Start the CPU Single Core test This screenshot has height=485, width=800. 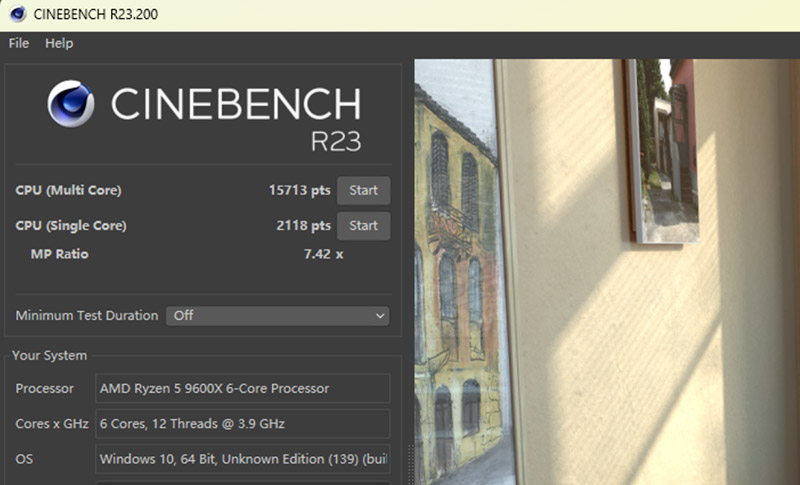pos(363,225)
